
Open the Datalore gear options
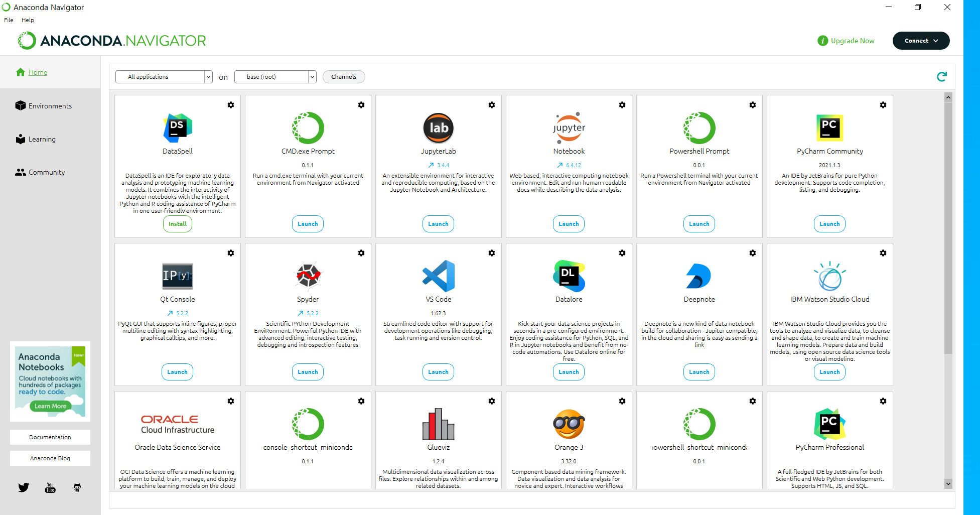622,253
